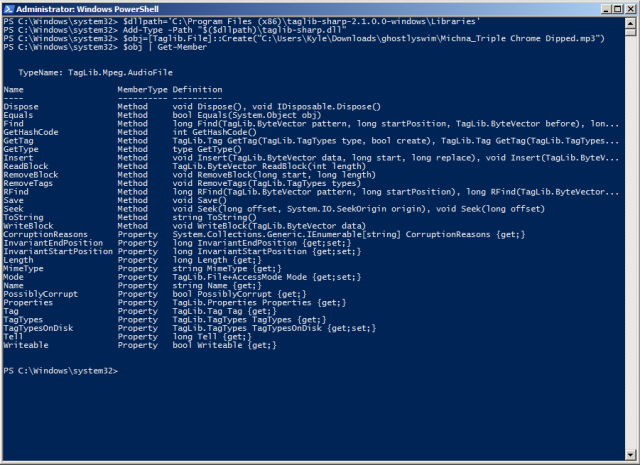Screen dimensions: 640x465
Task: Click the Dispose method name
Action: tap(21, 107)
